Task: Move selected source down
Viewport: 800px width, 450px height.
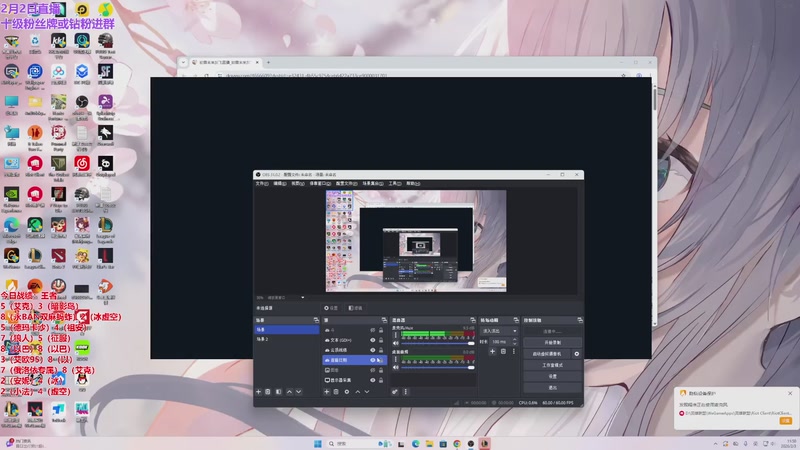Action: click(x=367, y=392)
